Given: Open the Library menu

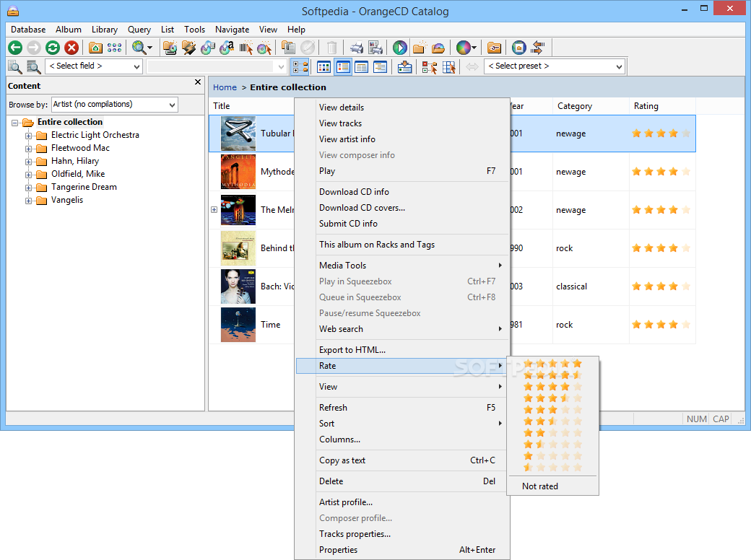Looking at the screenshot, I should (x=105, y=29).
